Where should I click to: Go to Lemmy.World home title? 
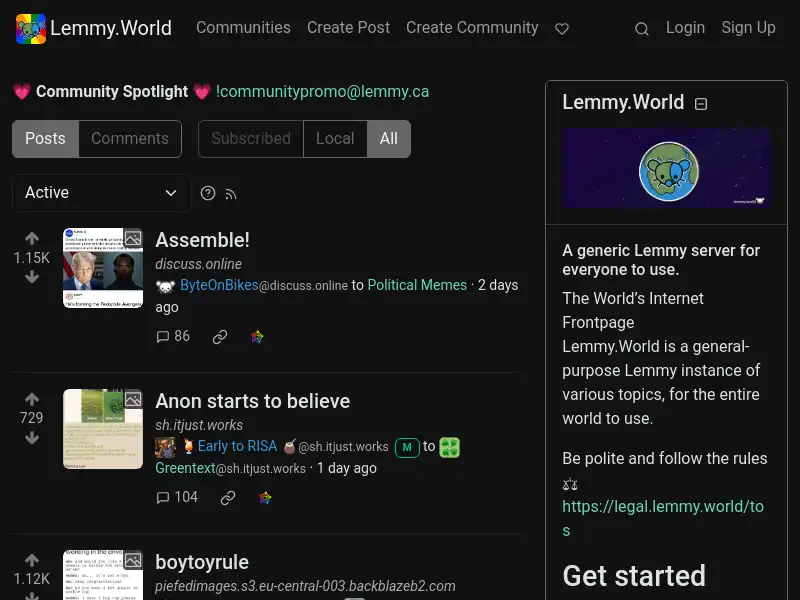point(111,29)
